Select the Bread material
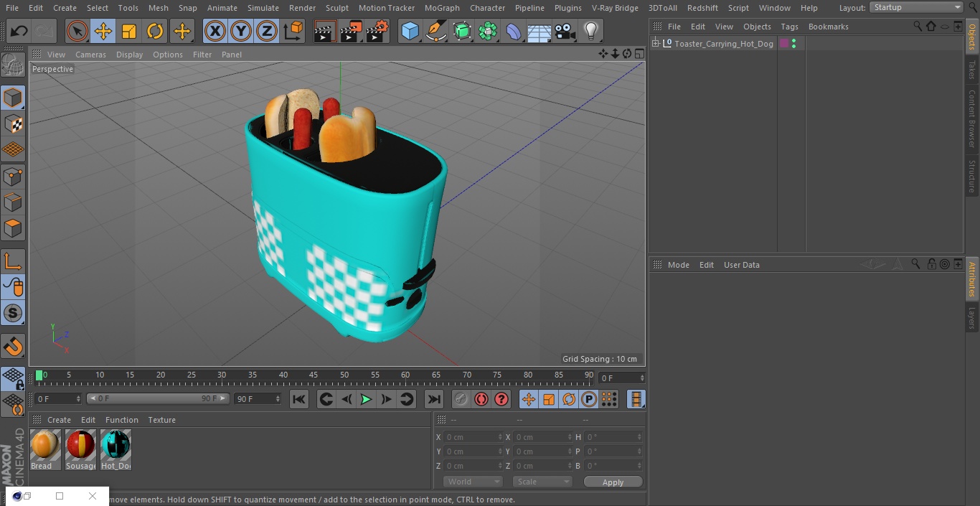This screenshot has width=980, height=506. pos(44,450)
